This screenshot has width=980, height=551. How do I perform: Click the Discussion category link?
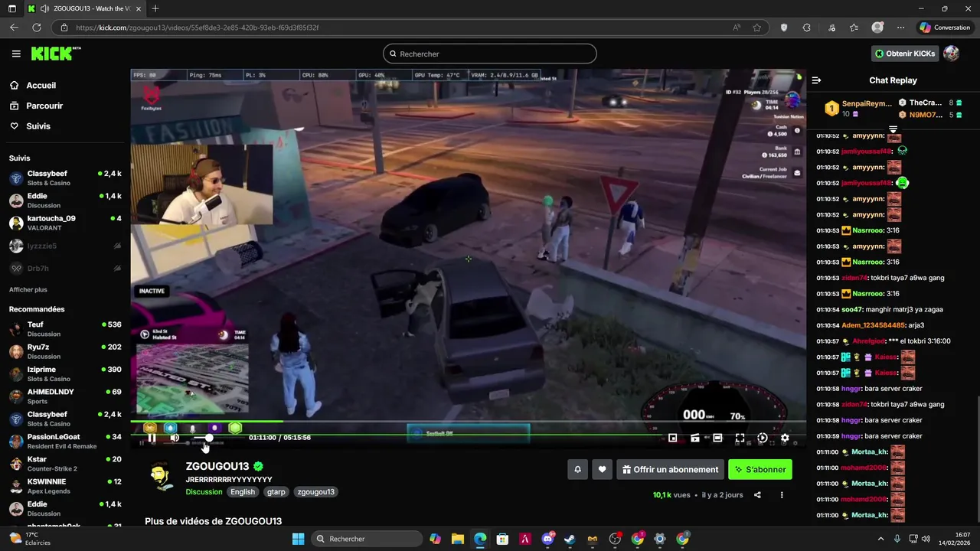204,492
